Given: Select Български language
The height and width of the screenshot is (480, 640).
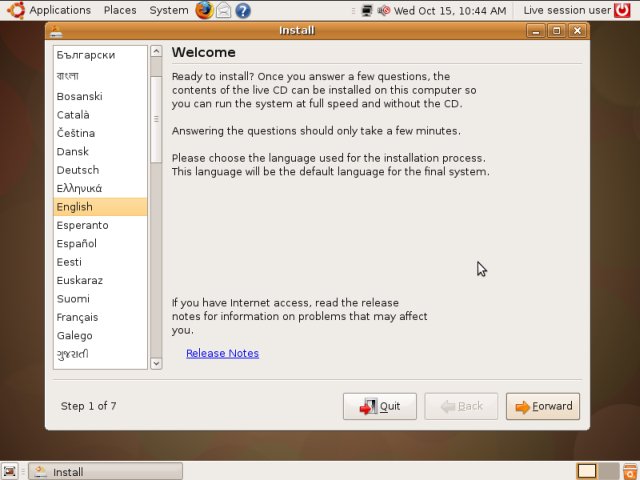Looking at the screenshot, I should tap(100, 55).
